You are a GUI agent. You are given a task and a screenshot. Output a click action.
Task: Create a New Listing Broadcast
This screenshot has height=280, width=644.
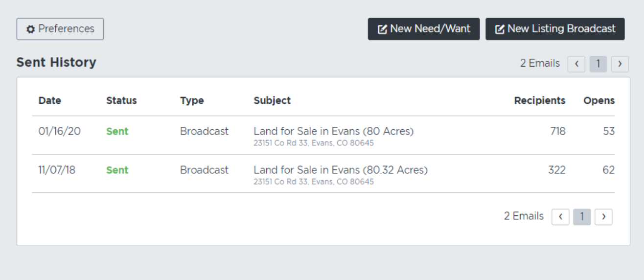555,29
